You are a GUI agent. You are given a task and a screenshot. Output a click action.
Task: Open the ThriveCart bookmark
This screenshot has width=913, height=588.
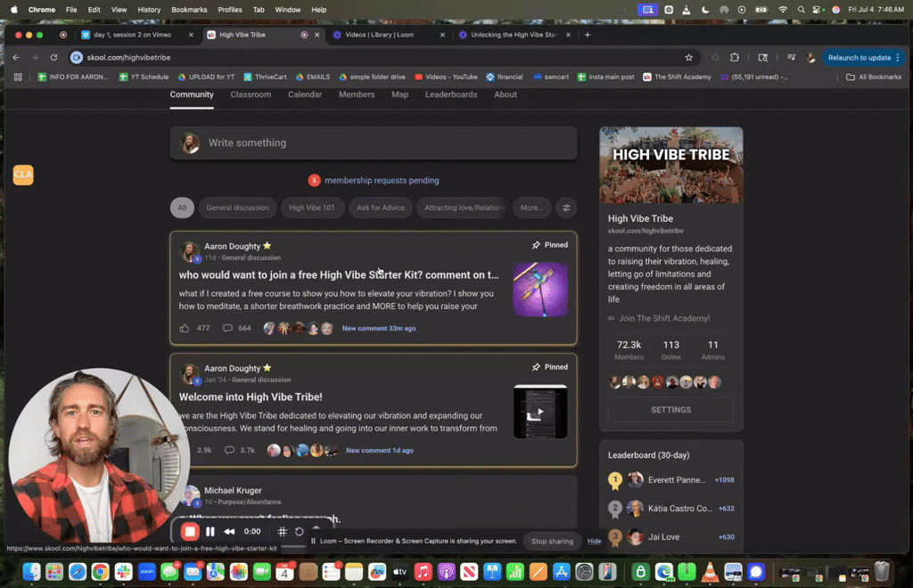265,77
